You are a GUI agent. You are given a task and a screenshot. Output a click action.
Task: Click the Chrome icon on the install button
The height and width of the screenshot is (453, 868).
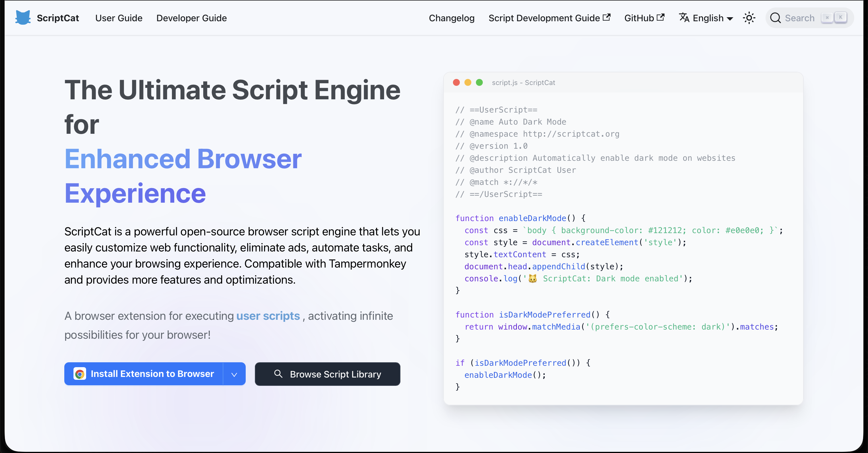(80, 374)
